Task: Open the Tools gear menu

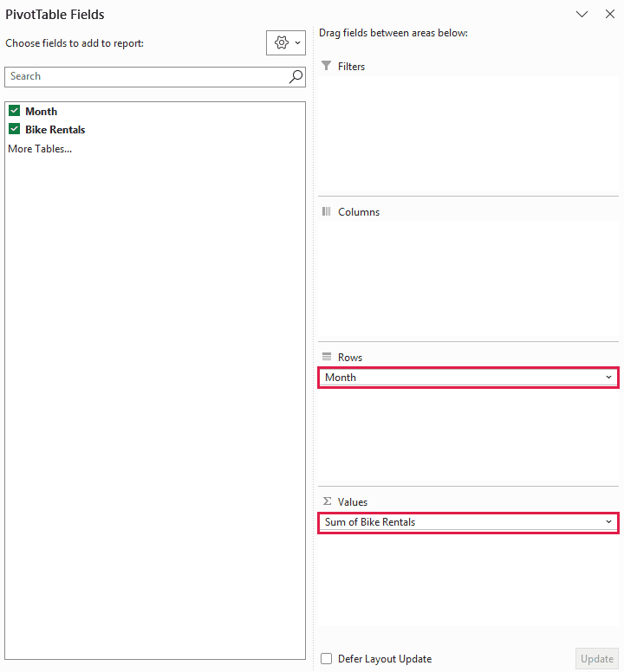Action: 286,42
